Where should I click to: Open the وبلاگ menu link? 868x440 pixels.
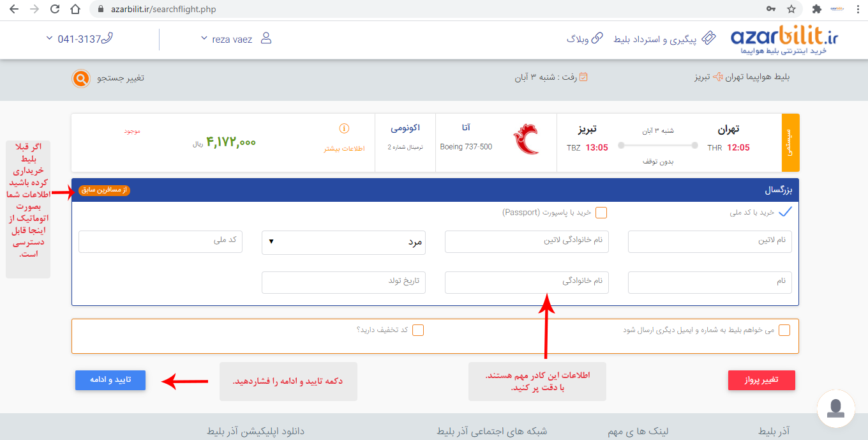click(x=585, y=40)
